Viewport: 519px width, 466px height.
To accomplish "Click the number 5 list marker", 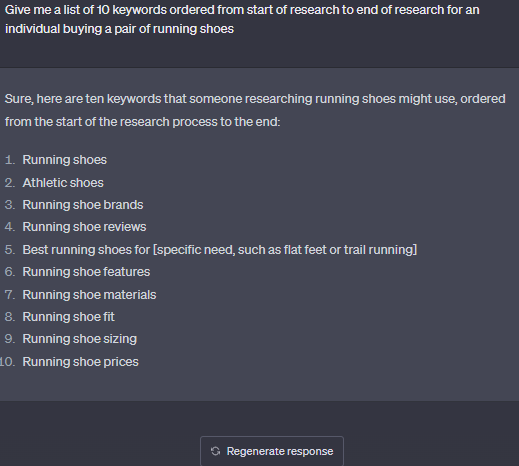I will pyautogui.click(x=10, y=250).
